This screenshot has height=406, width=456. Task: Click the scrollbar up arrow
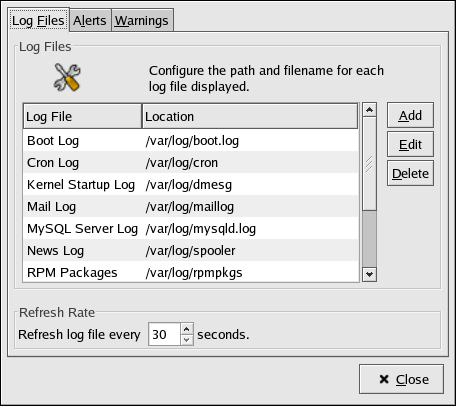point(369,110)
